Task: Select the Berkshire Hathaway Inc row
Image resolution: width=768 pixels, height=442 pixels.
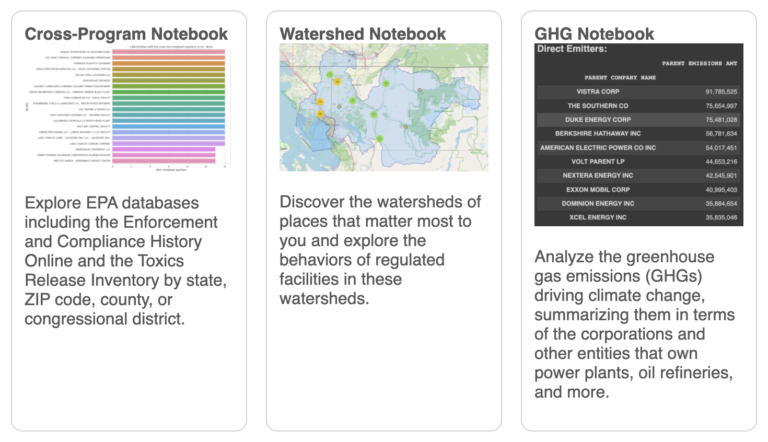Action: point(639,133)
